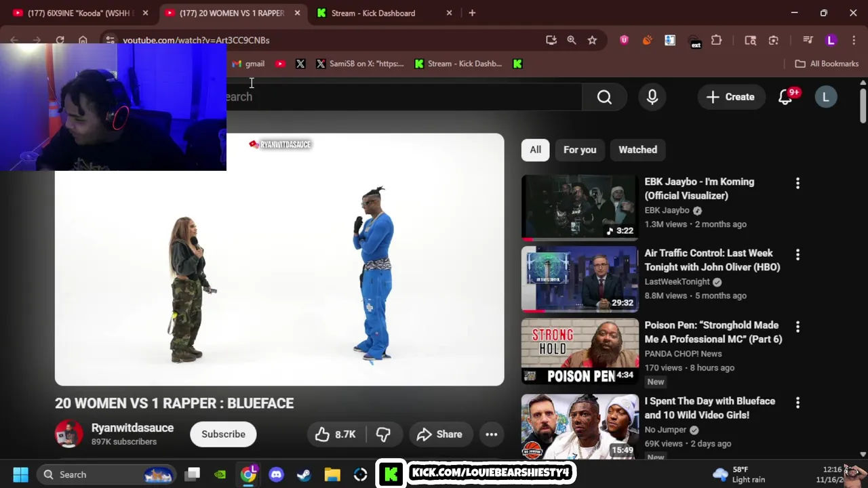Open more actions ellipsis under the video
Viewport: 868px width, 488px height.
click(x=492, y=434)
